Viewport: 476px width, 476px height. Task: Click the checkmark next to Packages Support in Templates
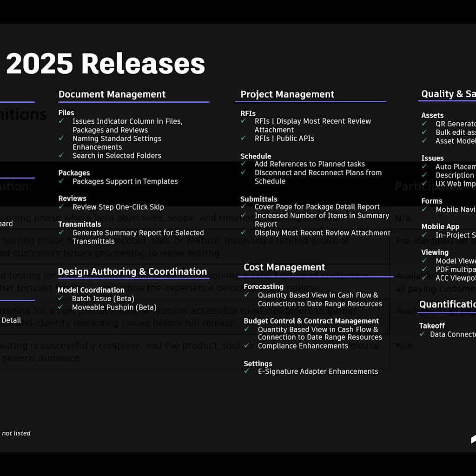[62, 181]
